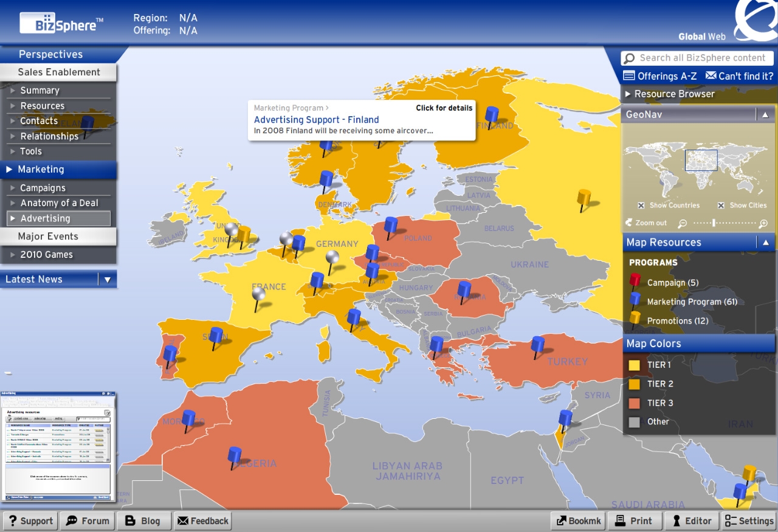778x532 pixels.
Task: Click the blue pin on Switzerland
Action: click(x=317, y=281)
